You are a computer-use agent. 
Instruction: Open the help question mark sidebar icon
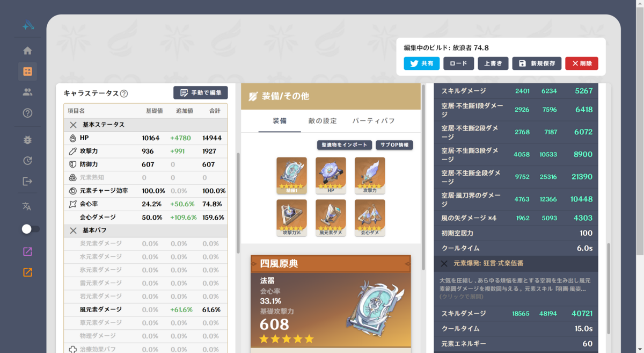(27, 113)
